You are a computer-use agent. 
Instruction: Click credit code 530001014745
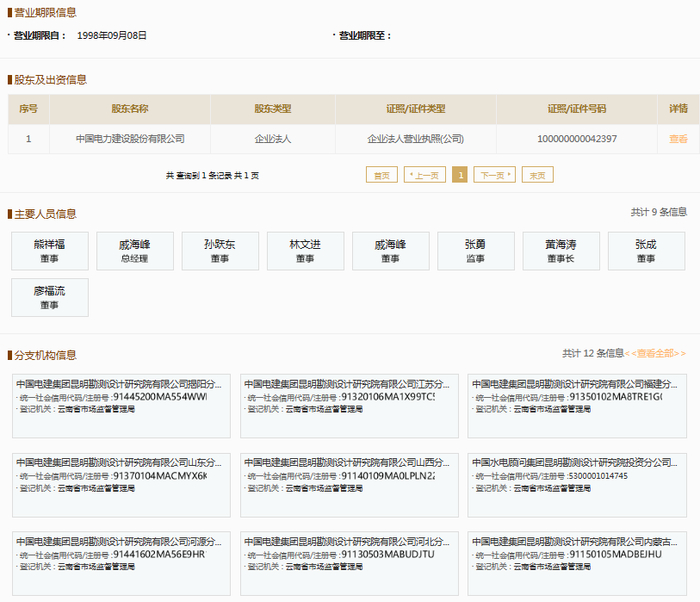[x=598, y=476]
